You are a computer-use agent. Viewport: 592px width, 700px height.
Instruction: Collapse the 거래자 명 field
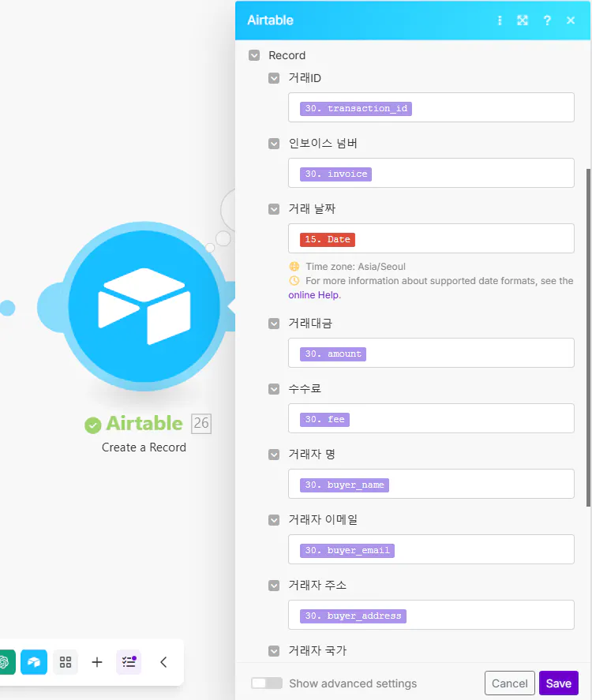click(274, 455)
